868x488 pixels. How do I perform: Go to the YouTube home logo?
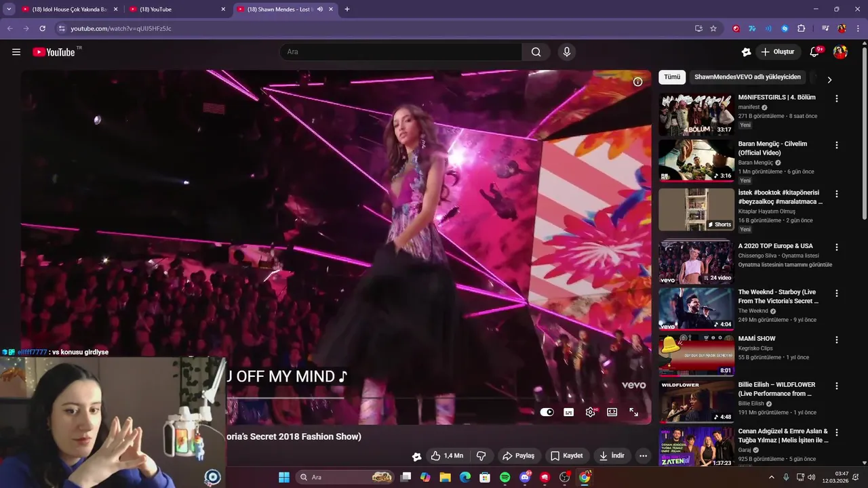coord(54,52)
